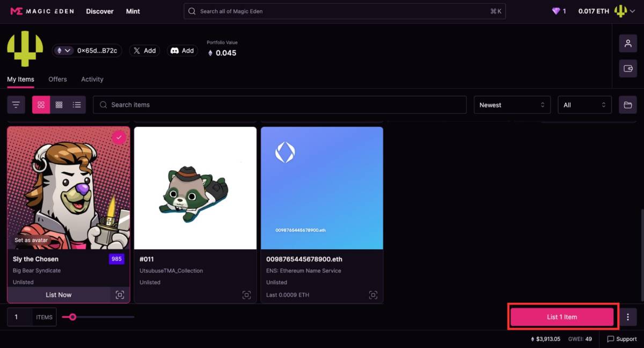The height and width of the screenshot is (348, 644).
Task: Switch to the Offers tab
Action: coord(57,79)
